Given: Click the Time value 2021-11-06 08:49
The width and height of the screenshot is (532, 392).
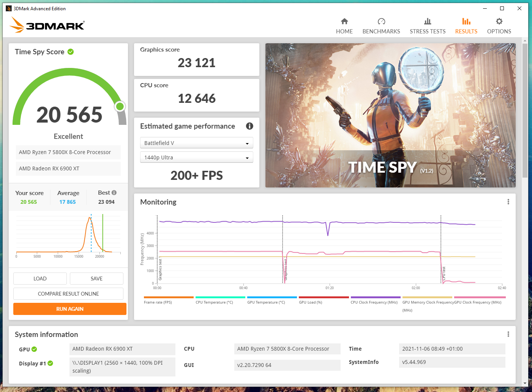Looking at the screenshot, I should click(452, 349).
